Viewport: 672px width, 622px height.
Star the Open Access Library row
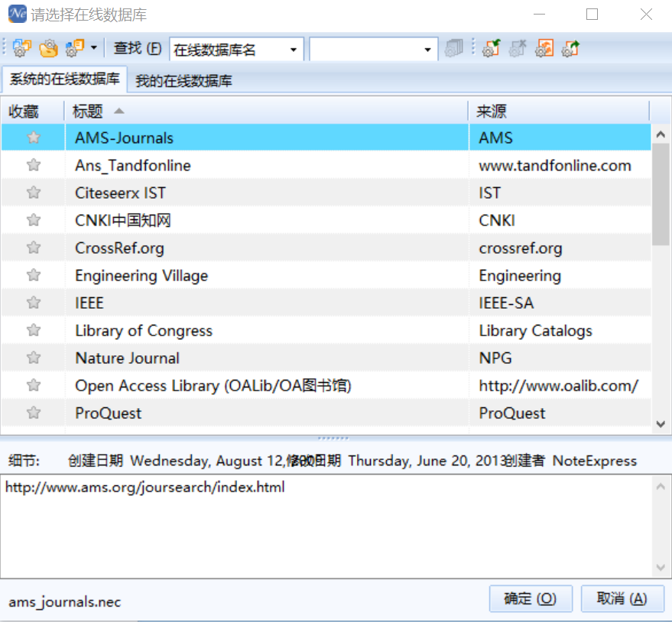click(x=34, y=385)
